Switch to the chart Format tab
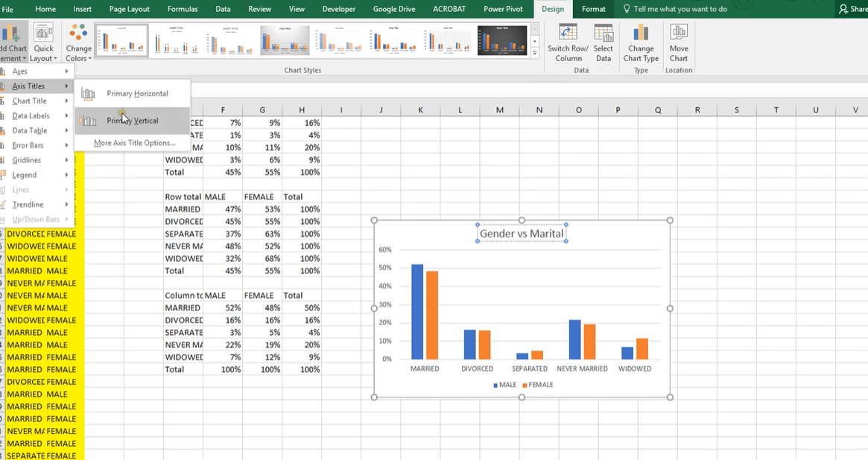 [593, 9]
